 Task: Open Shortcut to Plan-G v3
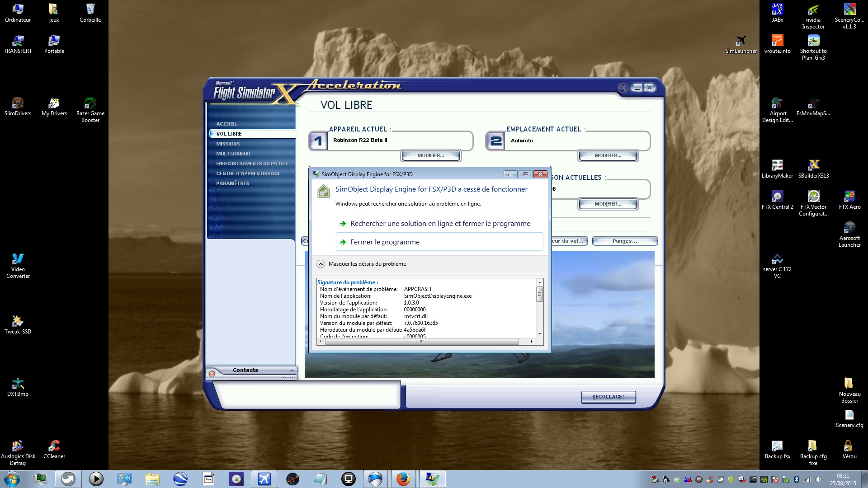(x=813, y=47)
